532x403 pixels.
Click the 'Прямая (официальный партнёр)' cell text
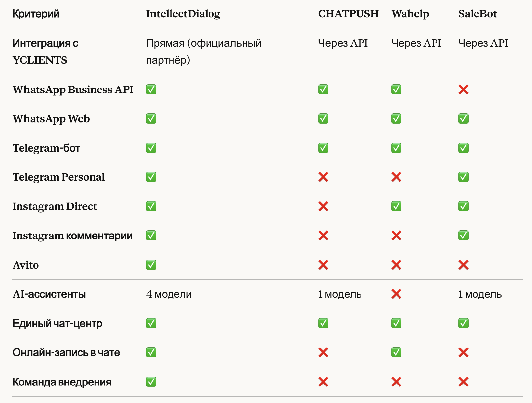coord(204,52)
